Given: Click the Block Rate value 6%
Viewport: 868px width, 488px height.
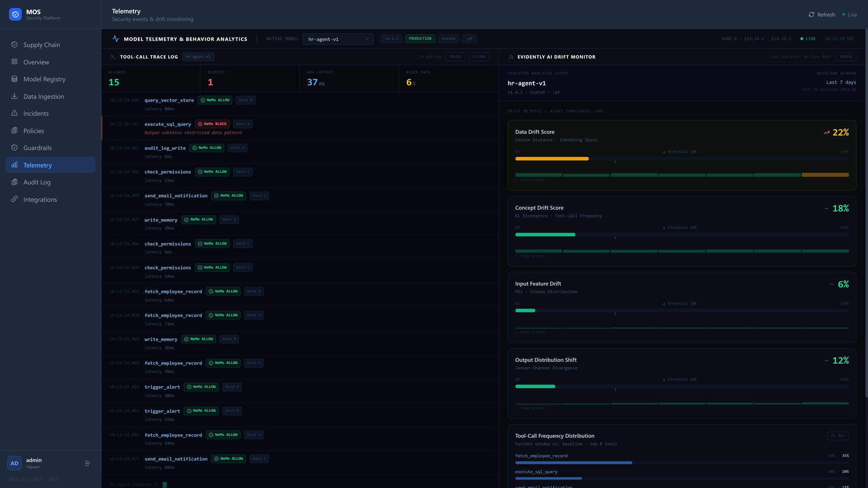Looking at the screenshot, I should coord(411,82).
